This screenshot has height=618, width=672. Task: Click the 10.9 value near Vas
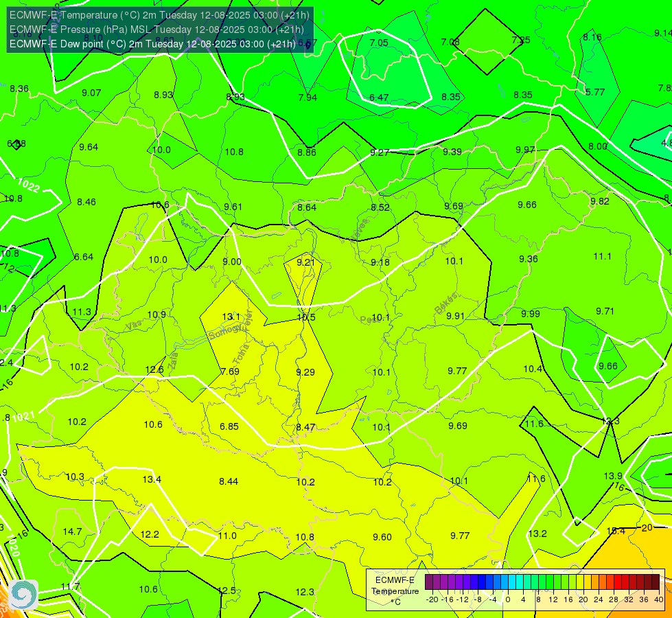[x=157, y=314]
